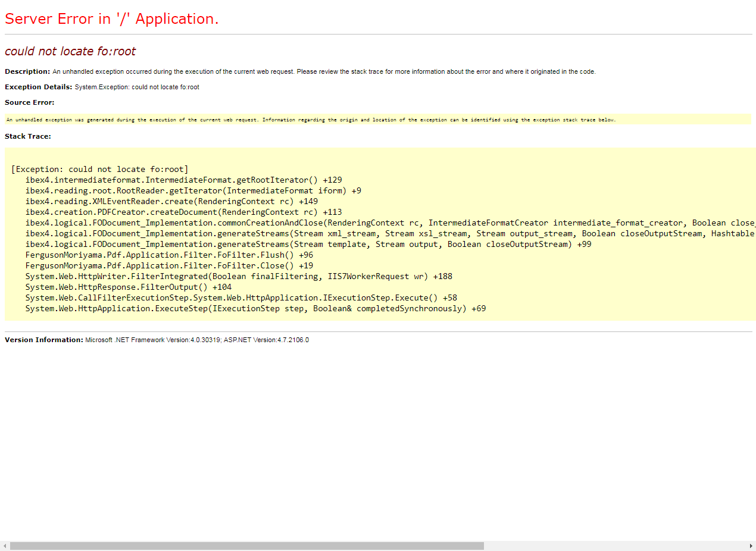
Task: Click the XMLEventReader.create line
Action: pyautogui.click(x=172, y=201)
